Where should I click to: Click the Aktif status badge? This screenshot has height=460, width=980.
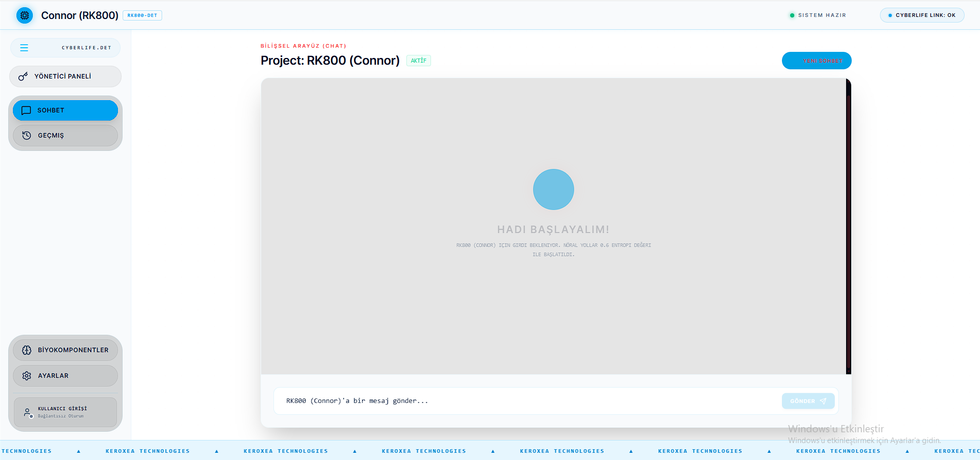pyautogui.click(x=419, y=61)
